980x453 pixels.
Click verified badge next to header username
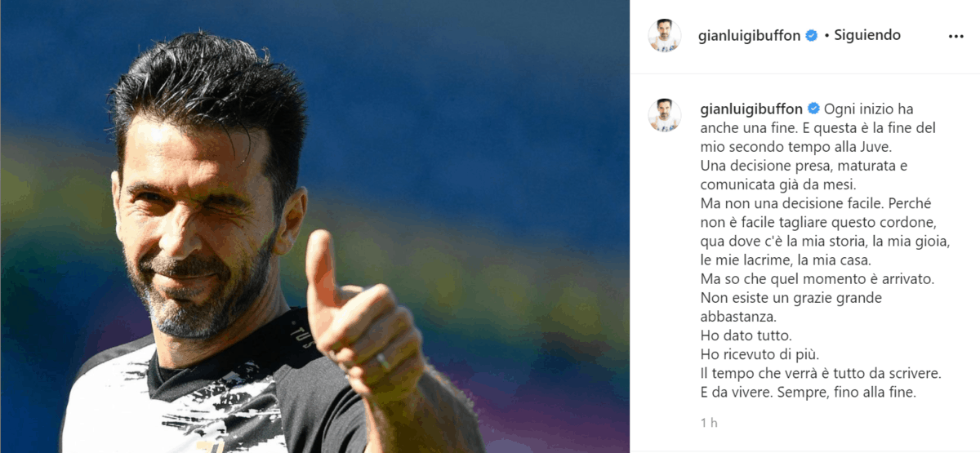coord(812,36)
